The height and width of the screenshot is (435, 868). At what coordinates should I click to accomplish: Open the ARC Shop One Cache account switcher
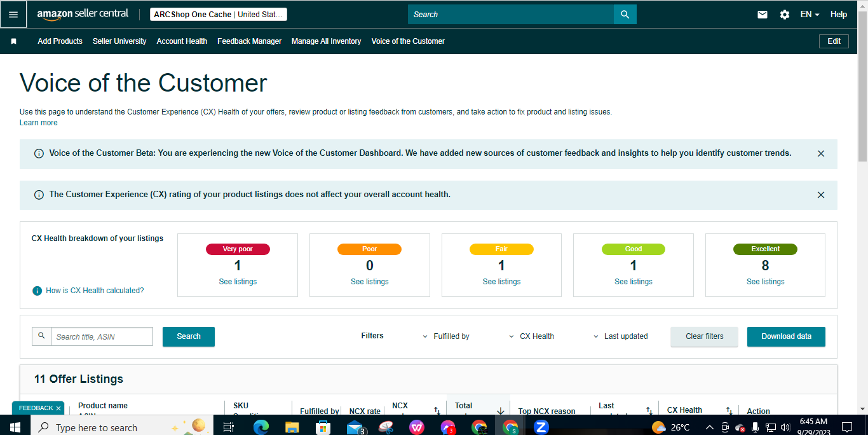pyautogui.click(x=219, y=14)
